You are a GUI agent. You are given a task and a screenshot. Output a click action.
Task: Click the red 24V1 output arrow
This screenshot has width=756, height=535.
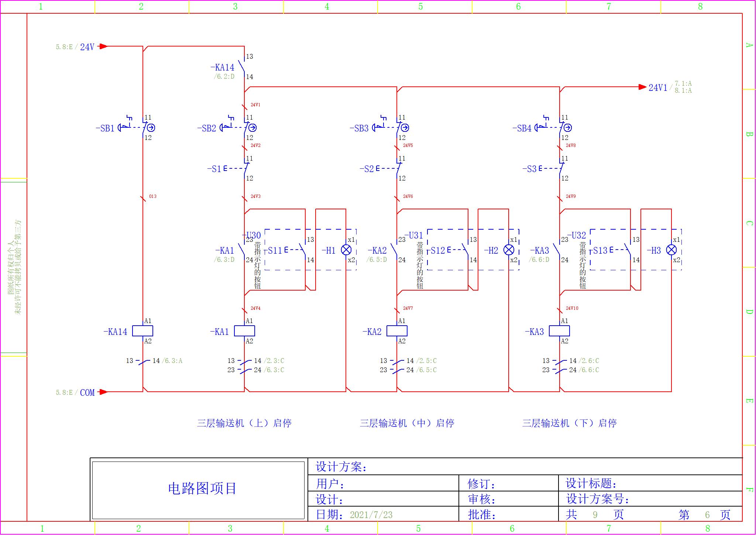pyautogui.click(x=642, y=87)
